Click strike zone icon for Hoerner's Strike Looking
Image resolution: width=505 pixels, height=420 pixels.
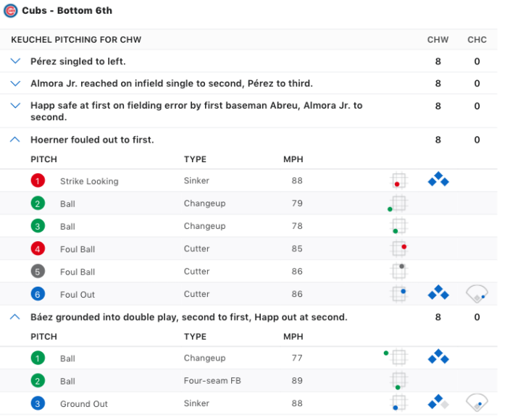(x=398, y=180)
